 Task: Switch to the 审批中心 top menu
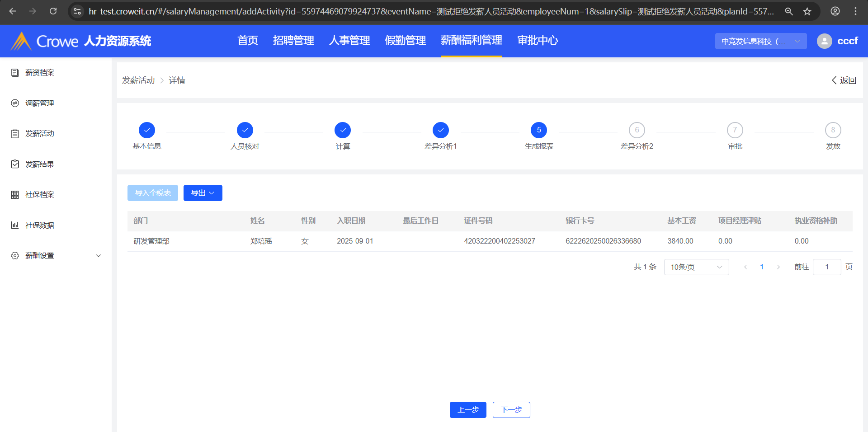[x=537, y=41]
